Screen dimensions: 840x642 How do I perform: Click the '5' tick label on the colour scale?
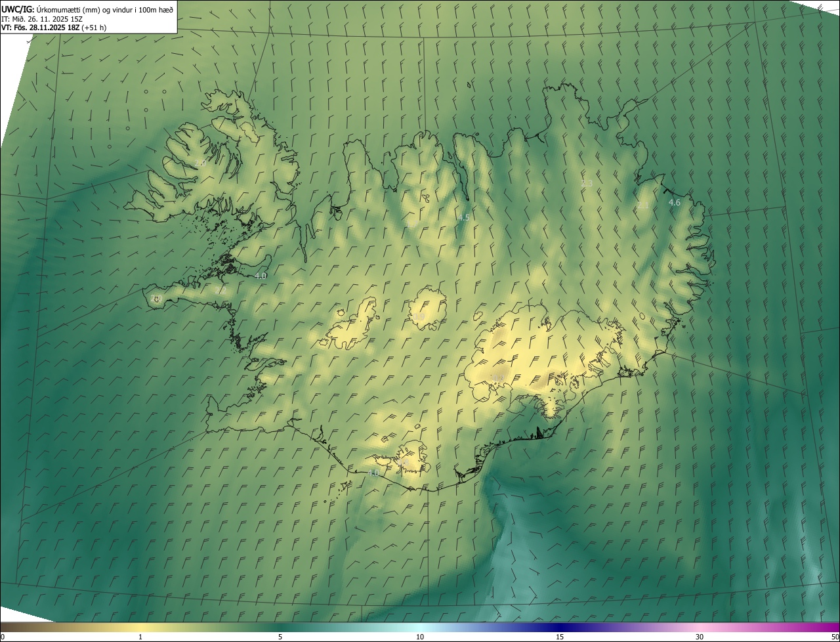point(280,637)
